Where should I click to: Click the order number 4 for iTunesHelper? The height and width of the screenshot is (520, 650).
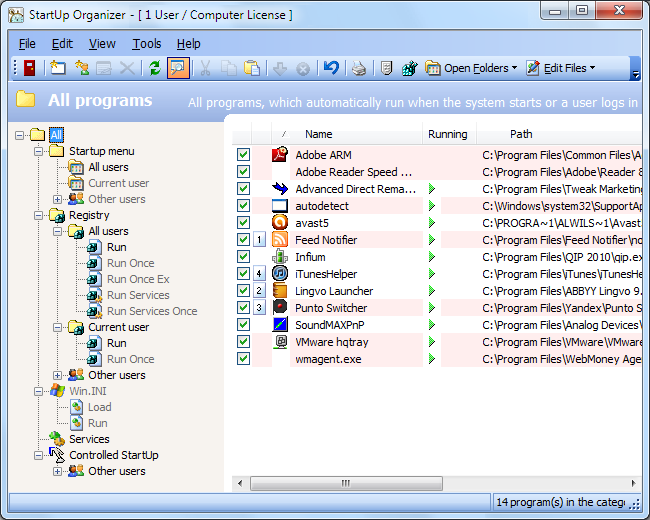click(259, 274)
